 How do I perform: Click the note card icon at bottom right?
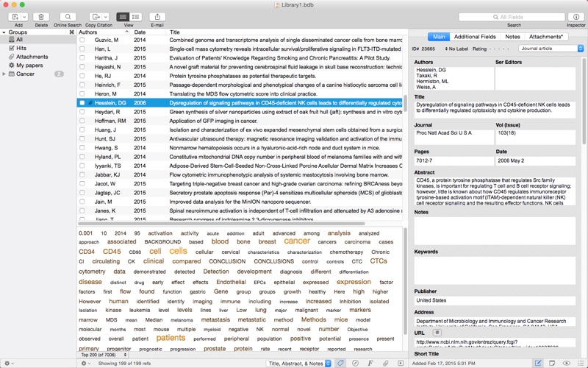552,363
